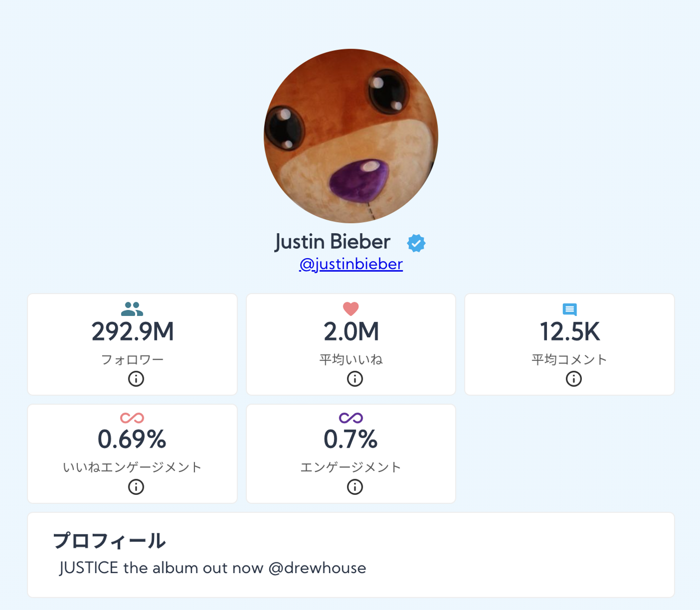Screen dimensions: 700x610
Task: Click the プロフィール section heading
Action: [x=109, y=540]
